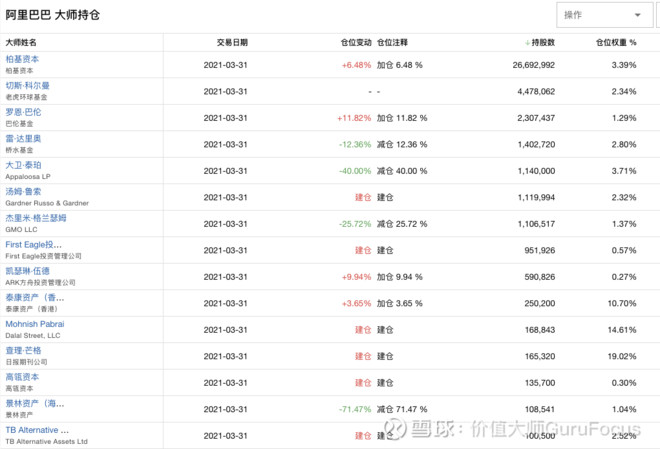
Task: Sort by the 仓位变动 column header
Action: 356,43
